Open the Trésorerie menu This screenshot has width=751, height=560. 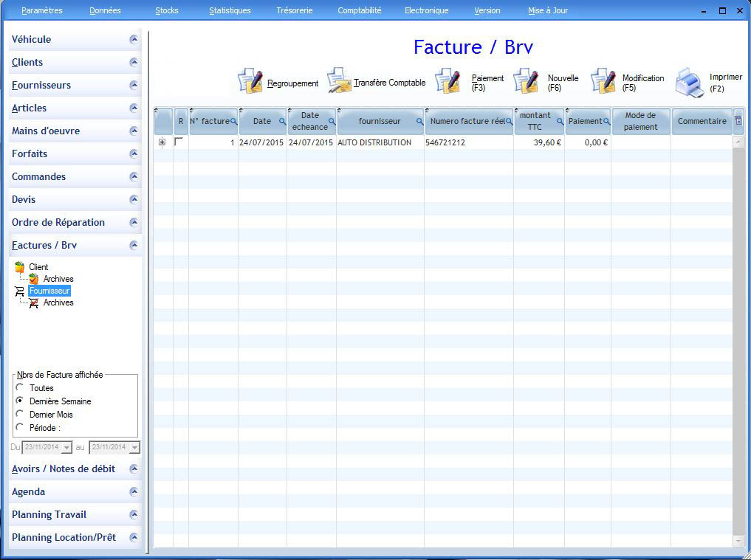tap(295, 10)
